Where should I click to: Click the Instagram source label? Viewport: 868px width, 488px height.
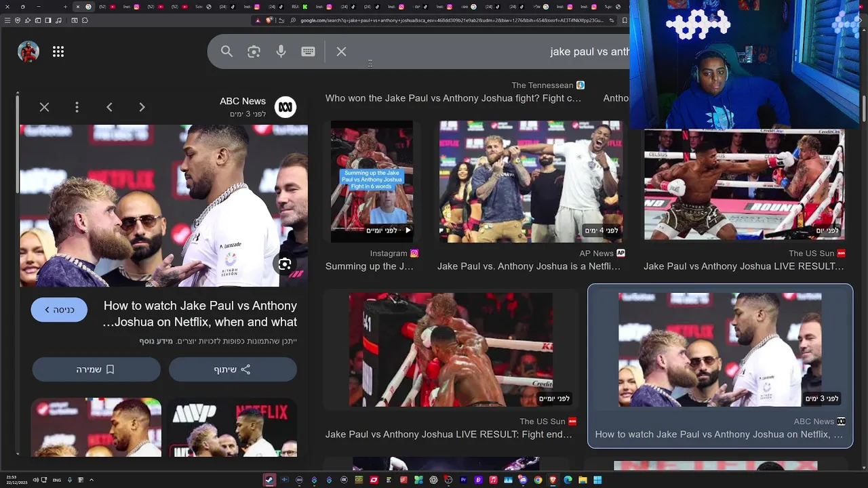389,253
